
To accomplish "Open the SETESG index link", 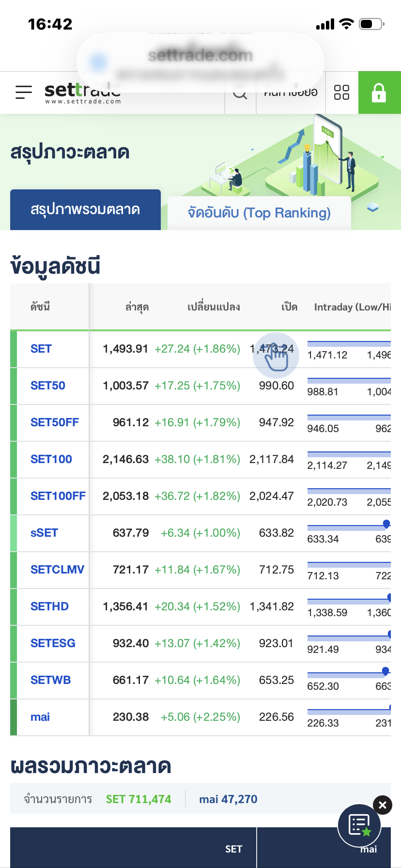I will [x=53, y=643].
